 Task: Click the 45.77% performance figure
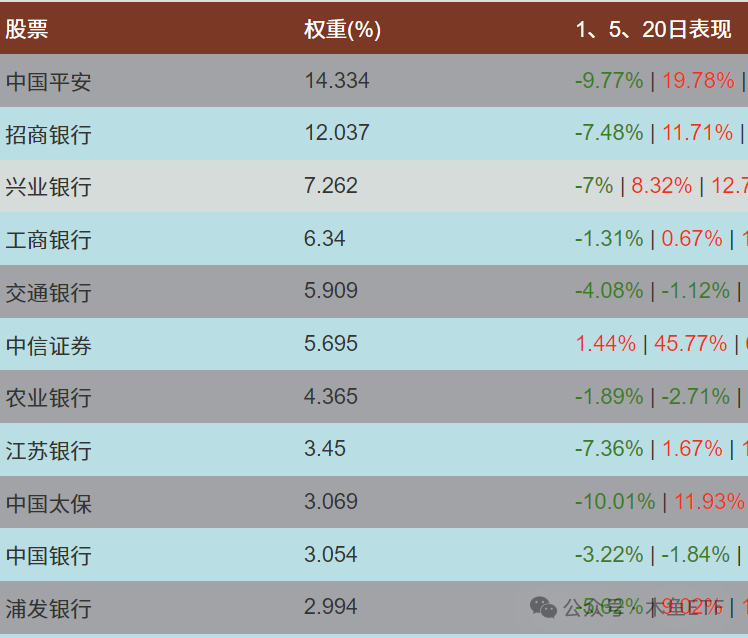pyautogui.click(x=690, y=343)
